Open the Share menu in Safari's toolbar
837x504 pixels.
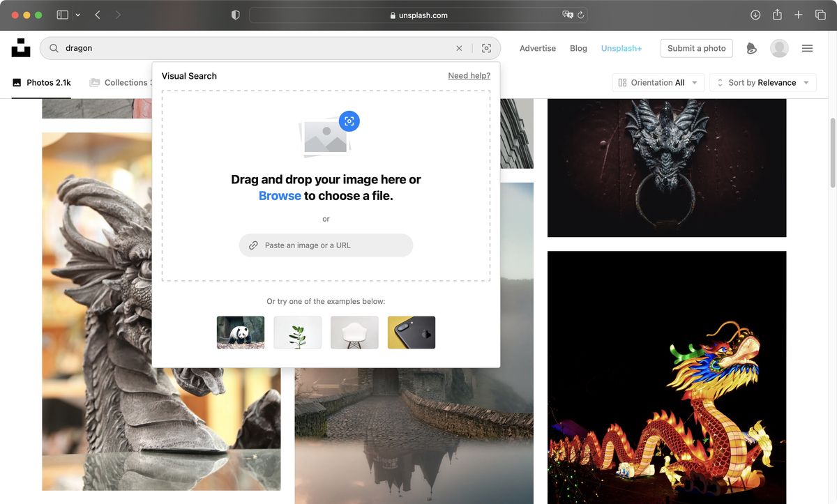tap(777, 15)
